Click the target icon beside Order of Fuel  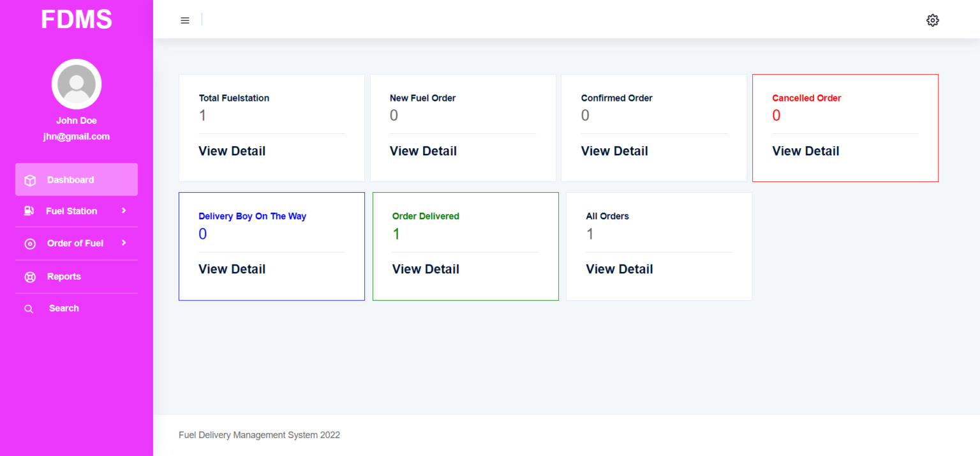(29, 243)
